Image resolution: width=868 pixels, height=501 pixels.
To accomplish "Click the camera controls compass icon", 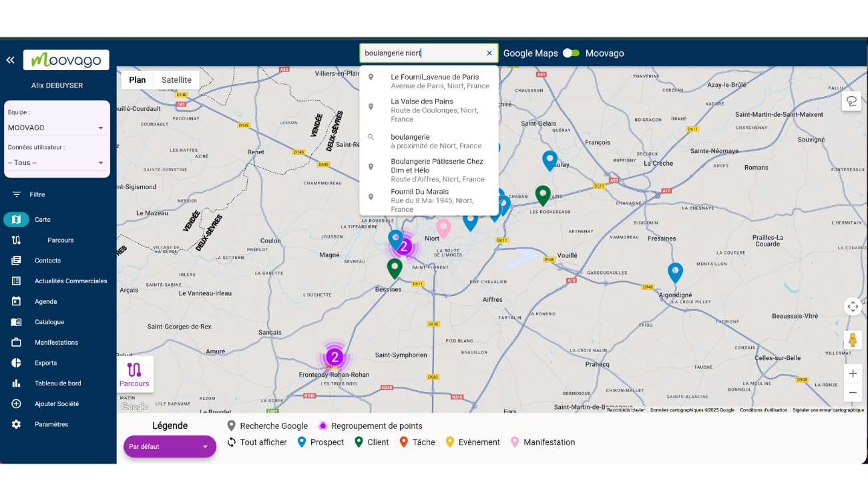I will pyautogui.click(x=853, y=307).
